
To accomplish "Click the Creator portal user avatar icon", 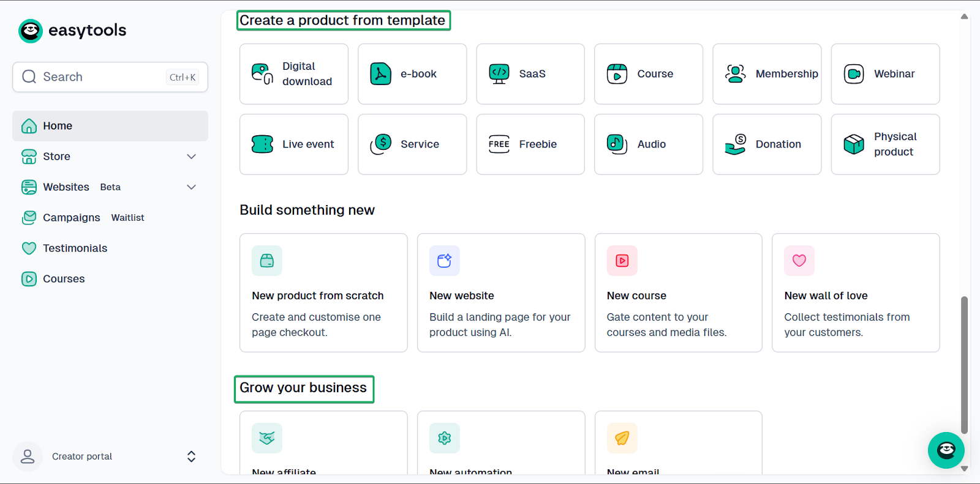I will click(x=28, y=456).
